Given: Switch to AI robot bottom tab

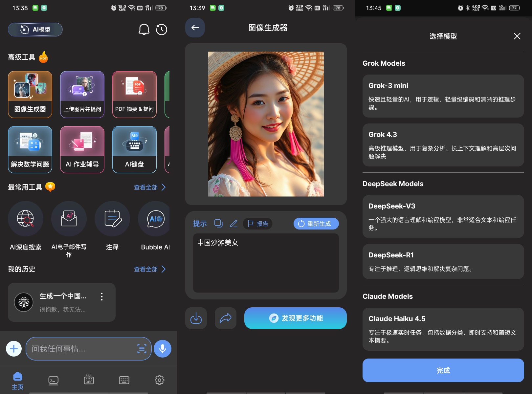Looking at the screenshot, I should [89, 380].
